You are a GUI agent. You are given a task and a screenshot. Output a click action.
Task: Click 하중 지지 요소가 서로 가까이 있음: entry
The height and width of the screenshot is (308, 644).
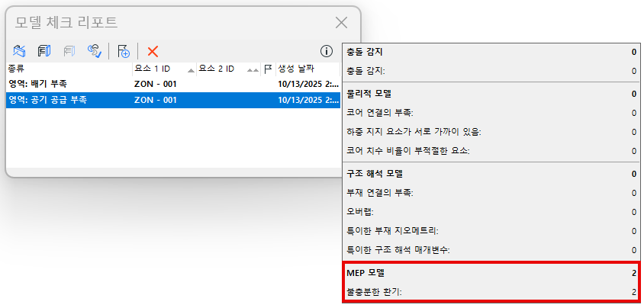[x=414, y=132]
